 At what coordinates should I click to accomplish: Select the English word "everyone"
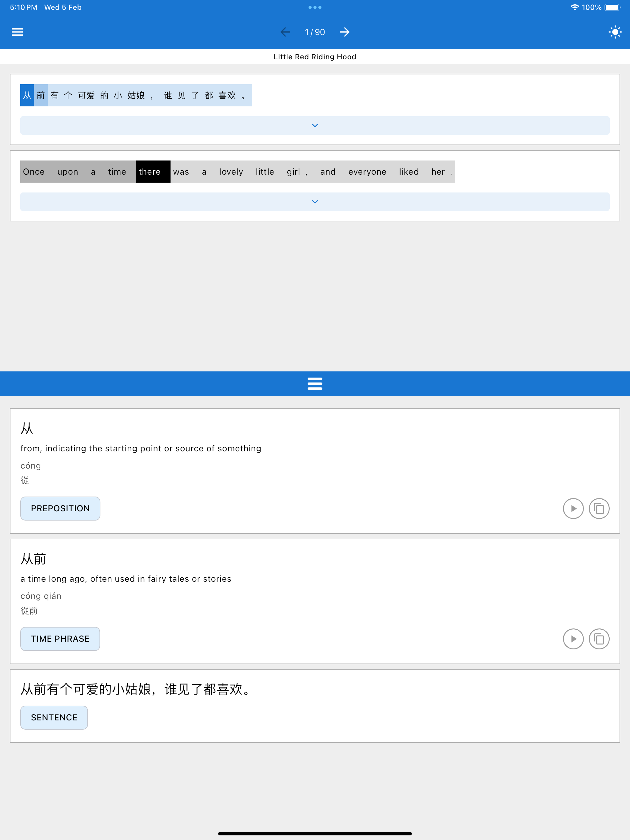(x=367, y=172)
